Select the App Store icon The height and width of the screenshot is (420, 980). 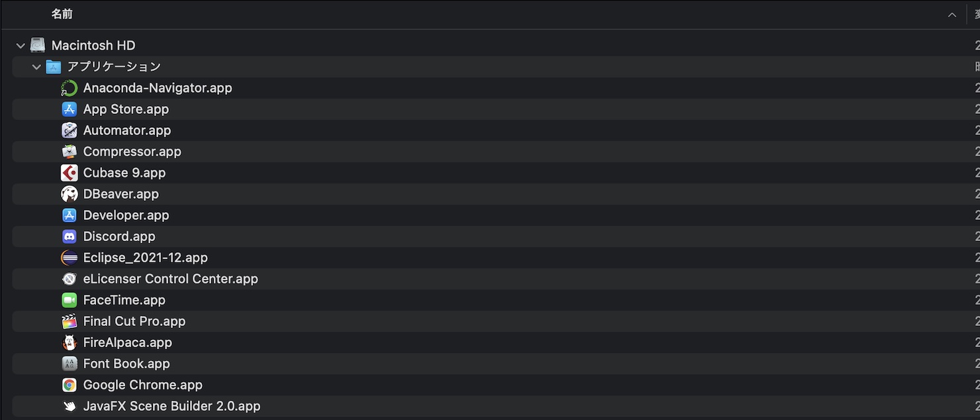point(70,109)
